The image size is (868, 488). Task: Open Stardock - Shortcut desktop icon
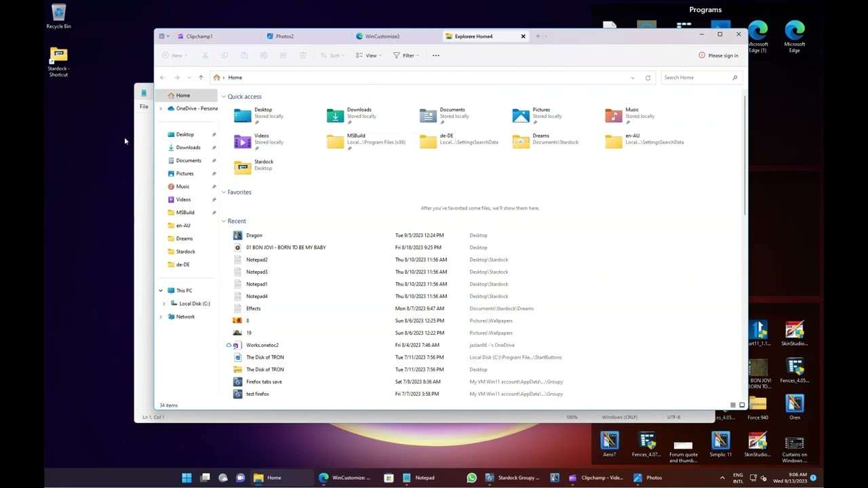click(x=58, y=62)
